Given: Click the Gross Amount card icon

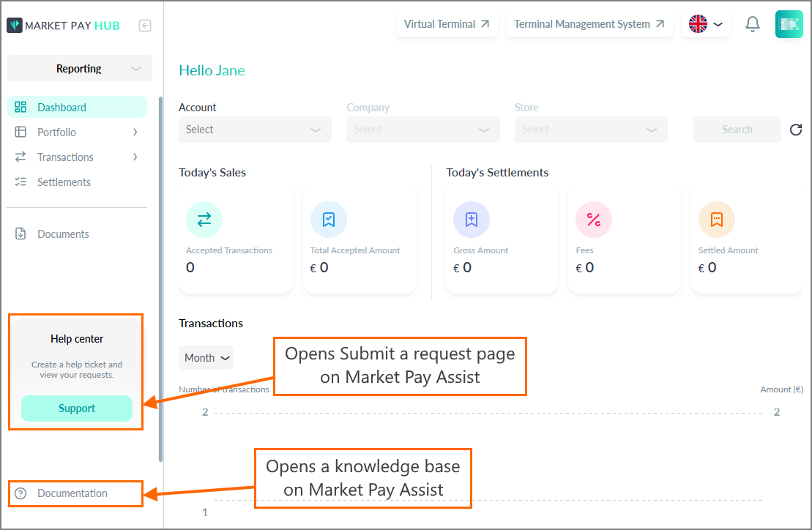Looking at the screenshot, I should (x=472, y=220).
